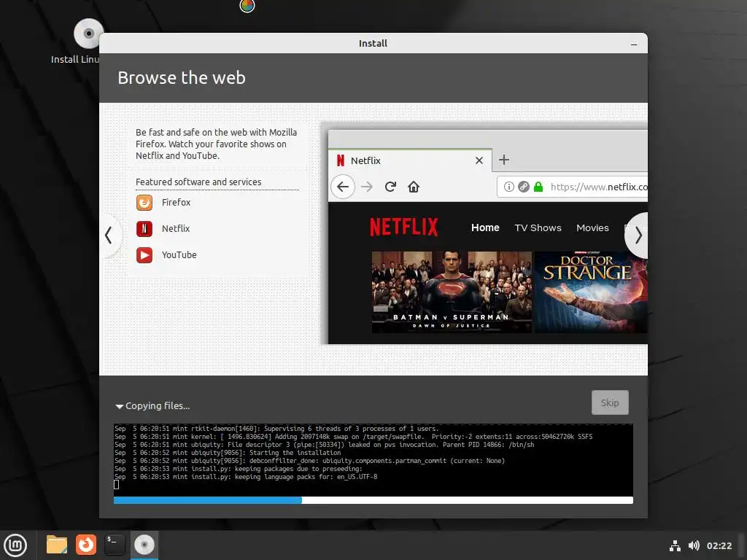This screenshot has height=560, width=747.
Task: Click Movies in the Netflix navigation
Action: [x=592, y=227]
